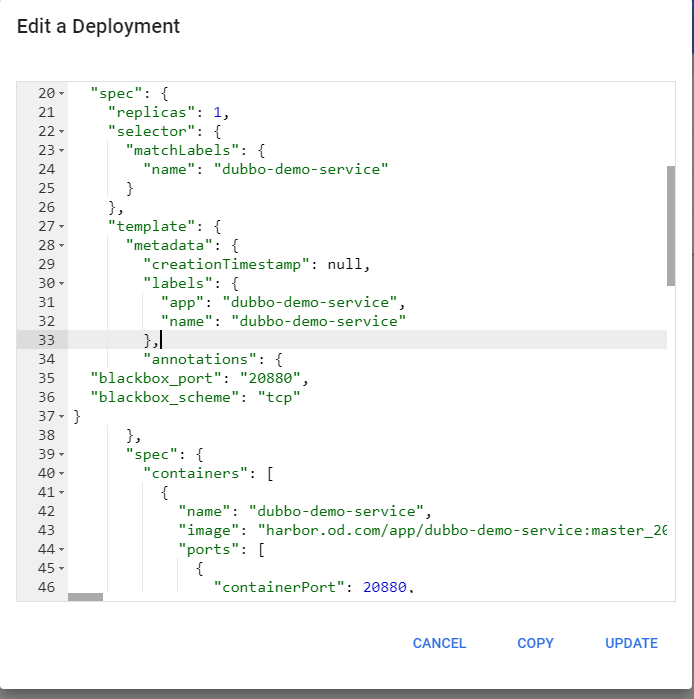Fold the "template" block on line 27

pos(62,226)
